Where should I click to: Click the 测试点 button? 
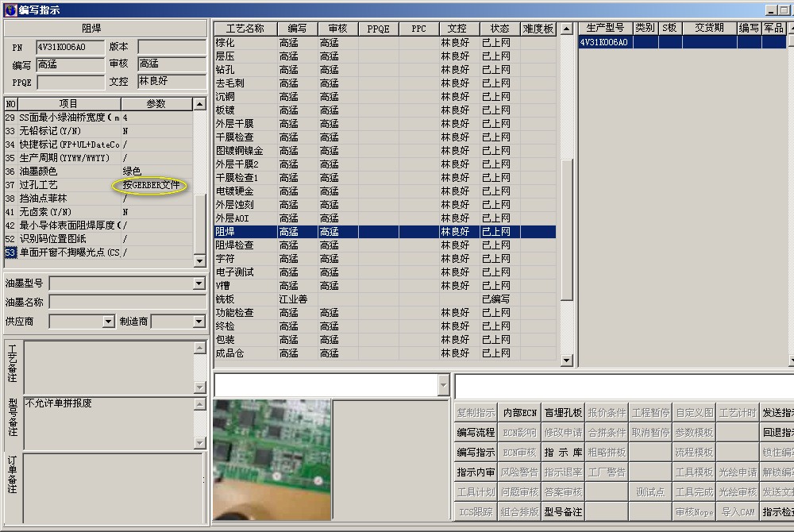click(650, 492)
